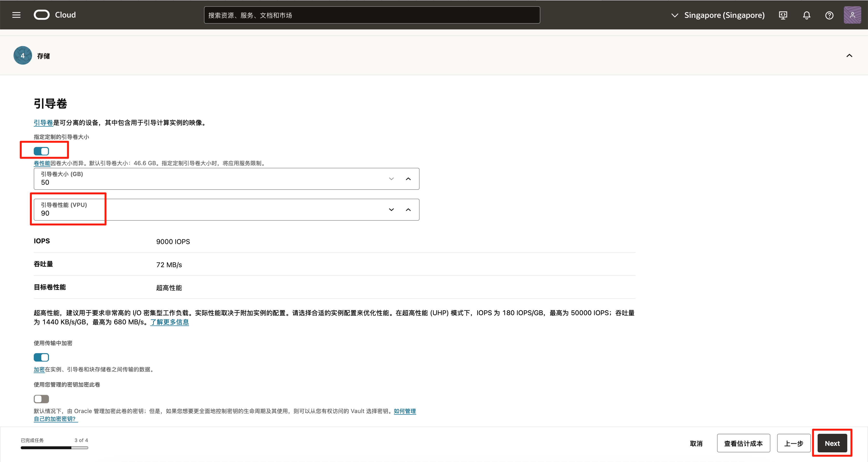868x462 pixels.
Task: Open the notifications bell
Action: (806, 15)
